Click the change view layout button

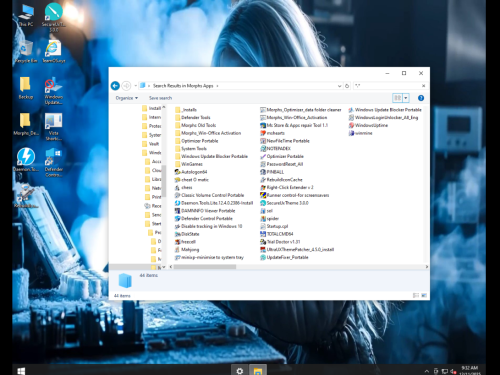click(x=398, y=98)
